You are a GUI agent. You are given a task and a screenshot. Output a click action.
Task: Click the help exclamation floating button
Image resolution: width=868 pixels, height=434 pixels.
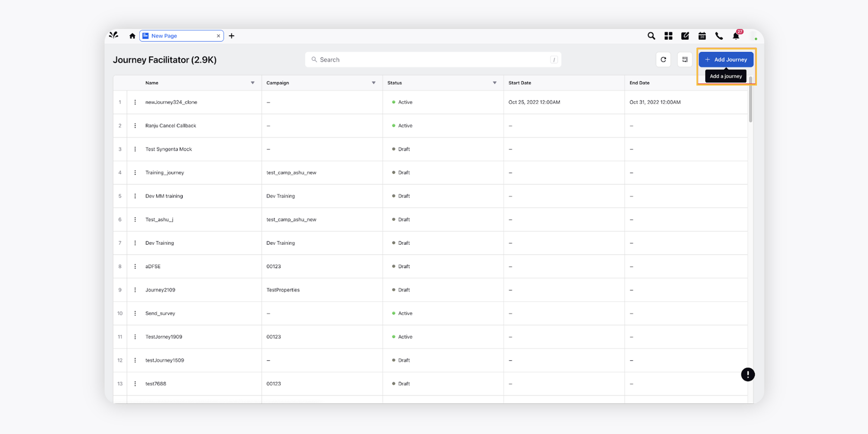pos(748,374)
